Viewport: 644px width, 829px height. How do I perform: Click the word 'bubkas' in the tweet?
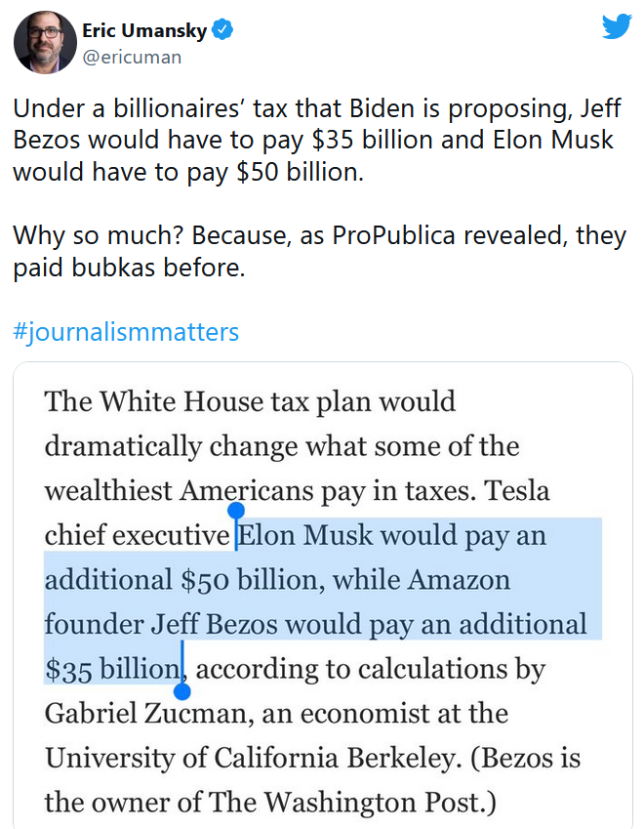113,267
